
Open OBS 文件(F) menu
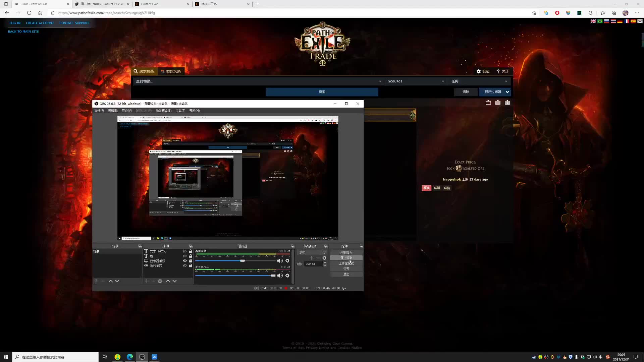[x=99, y=111]
